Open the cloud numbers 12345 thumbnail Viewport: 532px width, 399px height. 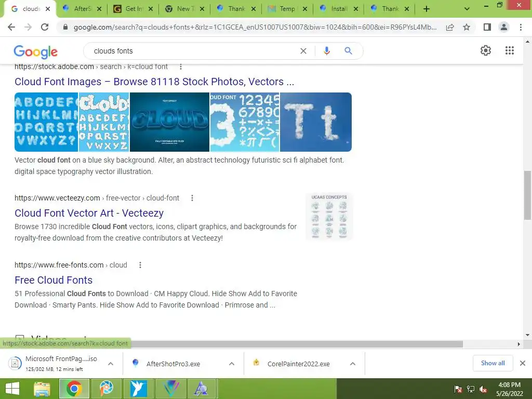point(245,122)
